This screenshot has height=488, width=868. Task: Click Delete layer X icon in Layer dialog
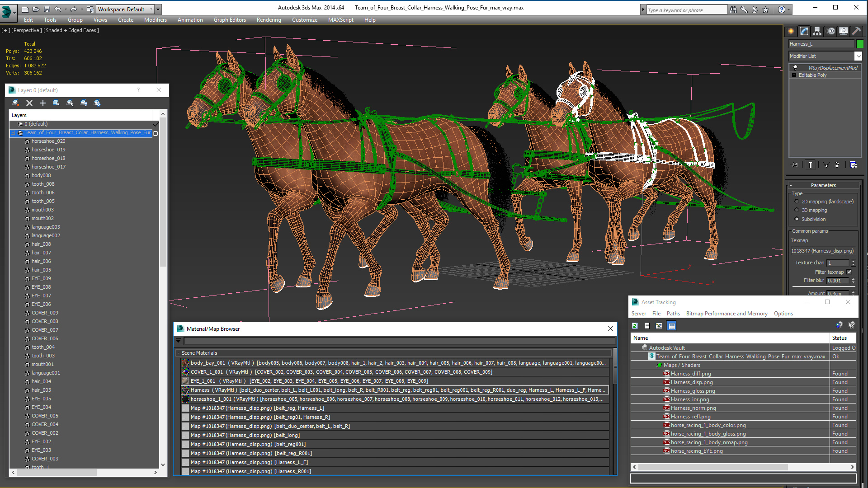[29, 103]
